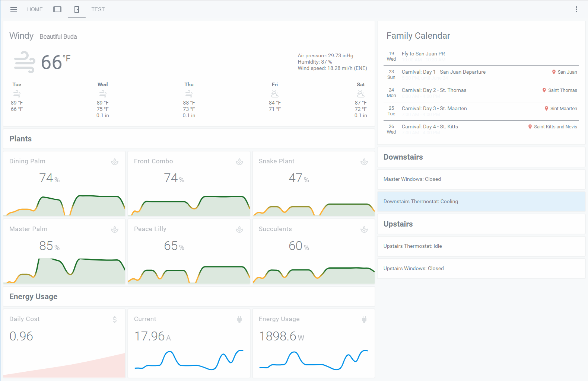Image resolution: width=588 pixels, height=381 pixels.
Task: Click the San Juan location pin
Action: [554, 72]
